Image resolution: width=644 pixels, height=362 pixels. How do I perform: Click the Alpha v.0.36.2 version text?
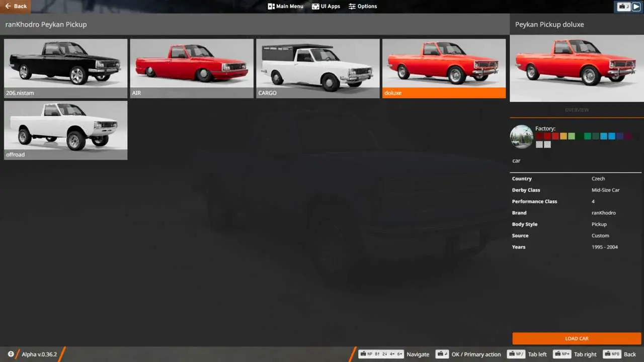tap(39, 354)
